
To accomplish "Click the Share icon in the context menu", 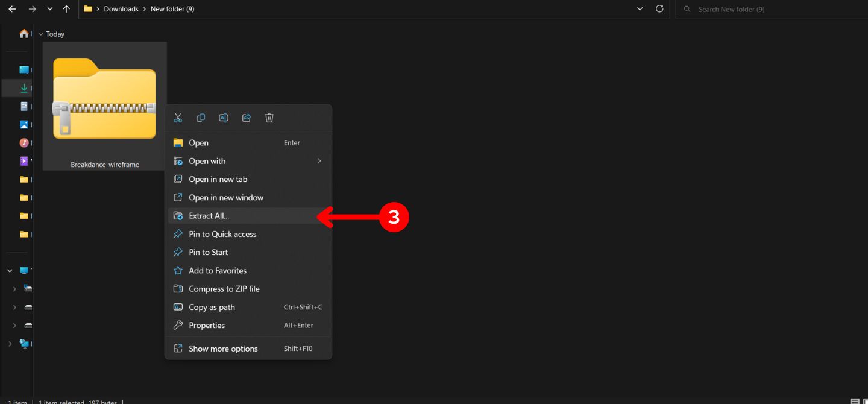I will [246, 117].
